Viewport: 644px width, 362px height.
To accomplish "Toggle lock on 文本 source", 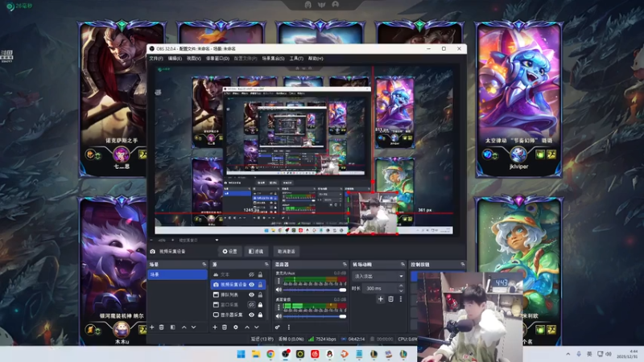I will 260,274.
